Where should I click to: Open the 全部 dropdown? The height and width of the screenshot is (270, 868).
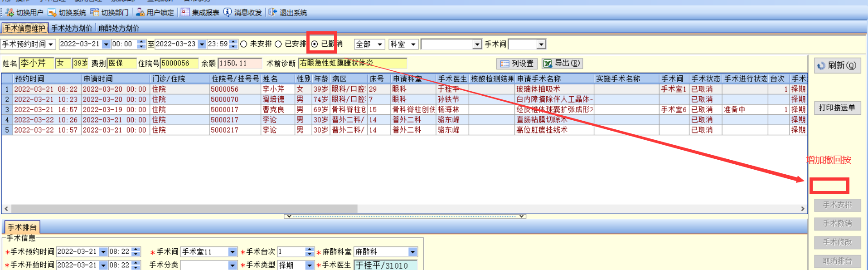[380, 44]
